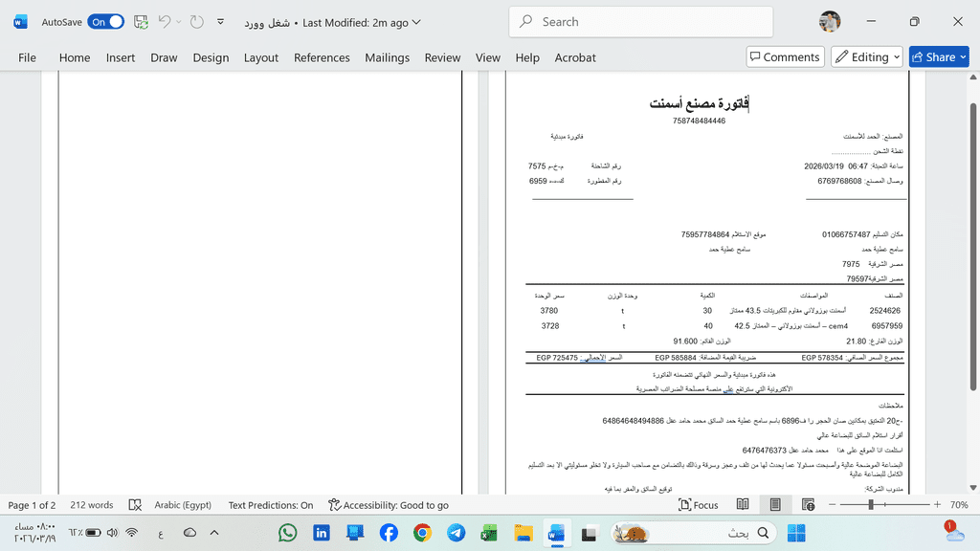
Task: Open the Draw tab
Action: (164, 57)
